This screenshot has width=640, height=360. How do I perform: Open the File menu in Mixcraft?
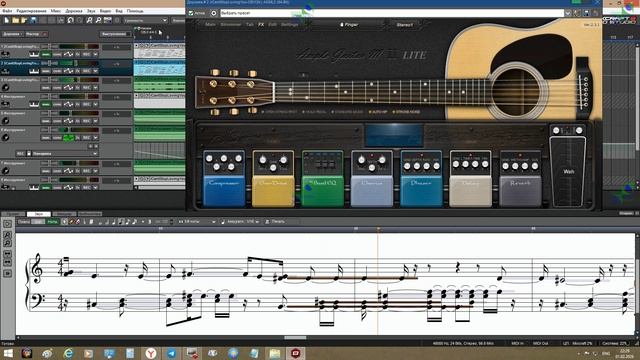tap(7, 11)
